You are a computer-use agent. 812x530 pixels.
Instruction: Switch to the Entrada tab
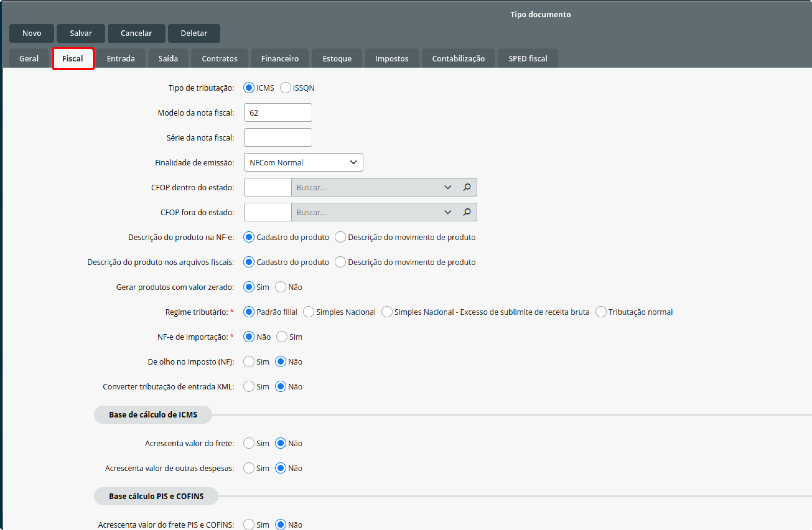tap(121, 58)
